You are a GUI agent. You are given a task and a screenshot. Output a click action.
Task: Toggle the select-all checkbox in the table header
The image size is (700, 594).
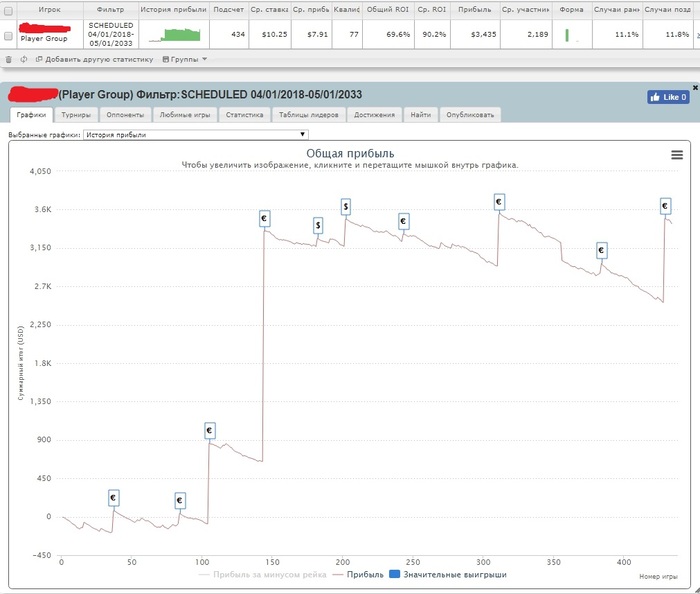coord(8,10)
